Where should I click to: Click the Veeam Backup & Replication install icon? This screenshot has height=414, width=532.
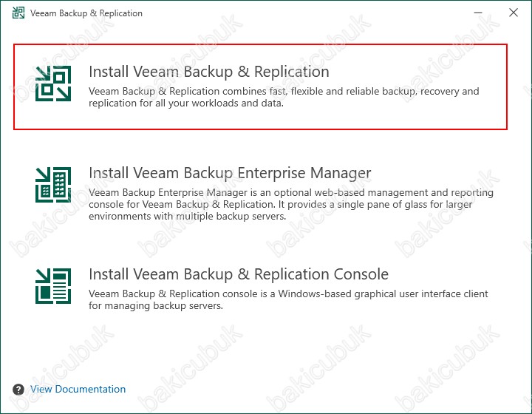tap(53, 84)
